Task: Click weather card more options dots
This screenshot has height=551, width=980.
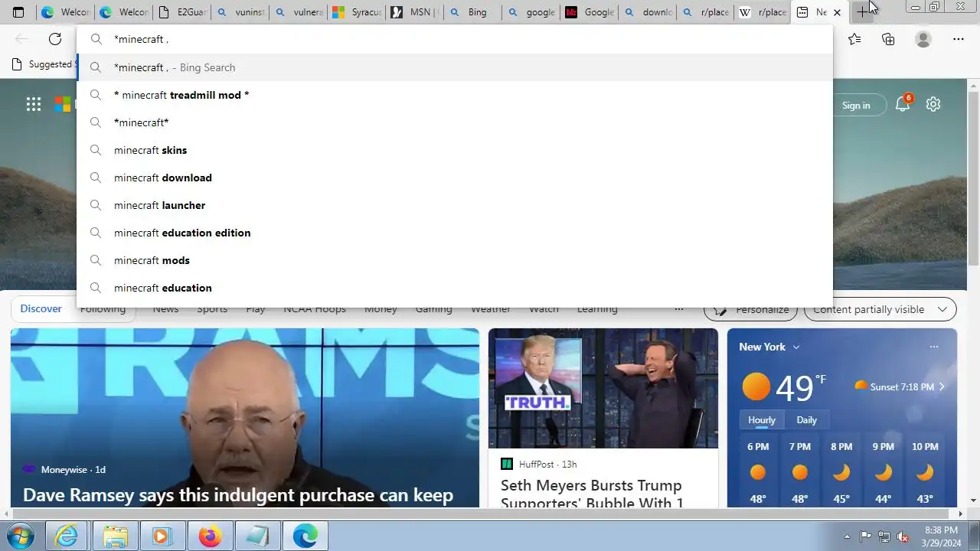Action: [933, 347]
